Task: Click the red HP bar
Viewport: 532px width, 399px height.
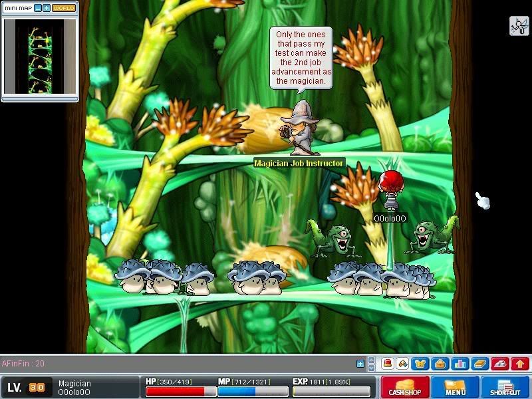Action: (180, 392)
